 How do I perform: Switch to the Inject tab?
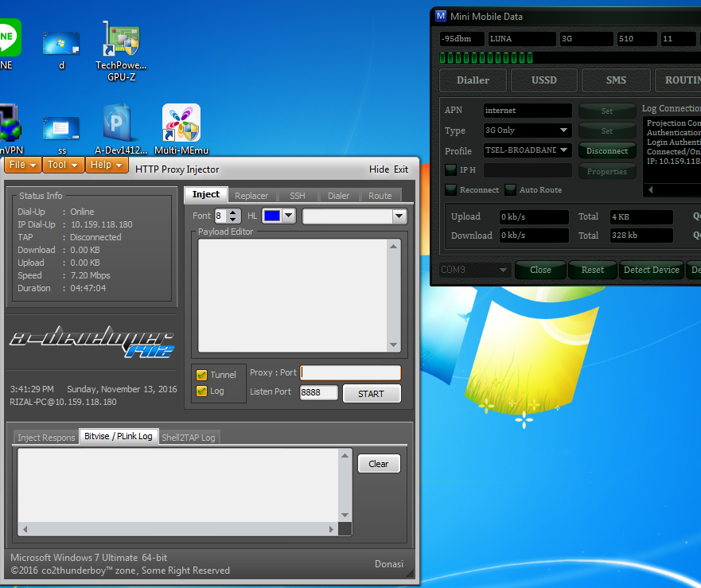(x=206, y=194)
